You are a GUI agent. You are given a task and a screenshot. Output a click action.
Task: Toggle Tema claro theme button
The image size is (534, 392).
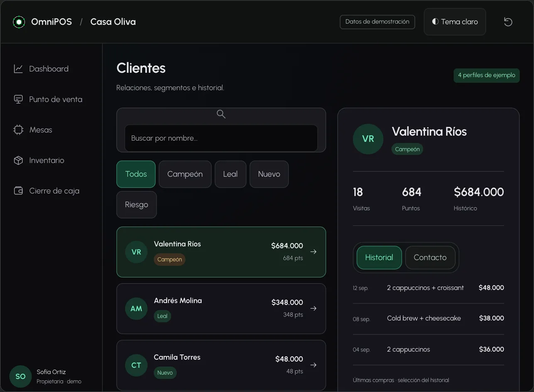pos(455,22)
